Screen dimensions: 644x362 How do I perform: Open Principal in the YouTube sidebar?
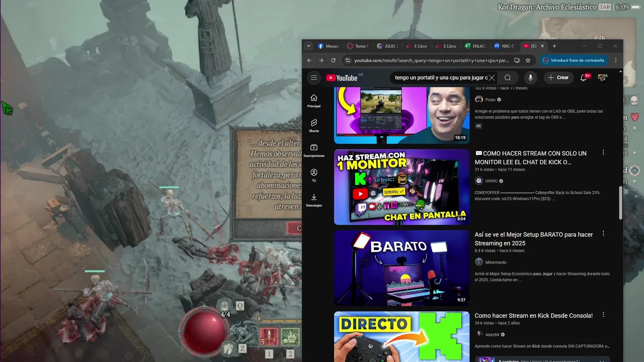coord(314,101)
